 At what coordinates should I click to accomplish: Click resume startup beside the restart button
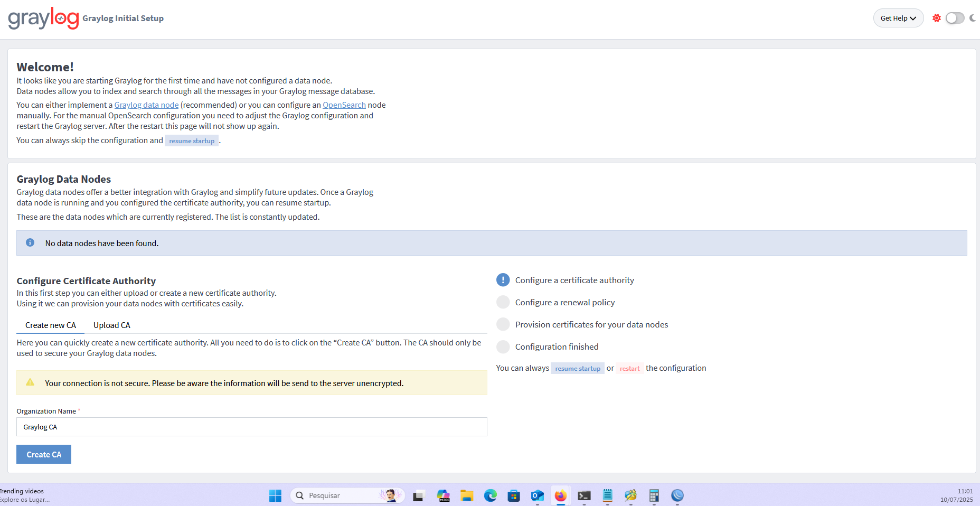pos(578,369)
